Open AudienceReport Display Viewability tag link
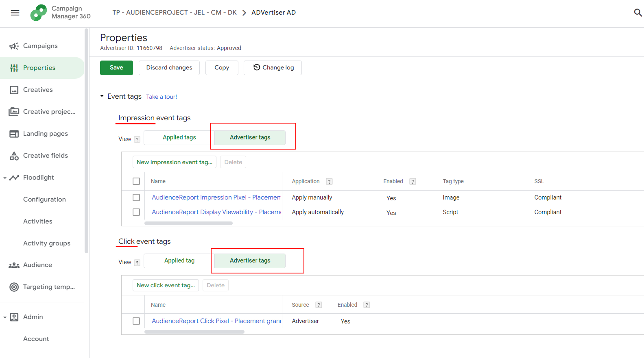This screenshot has height=358, width=644. pos(216,212)
